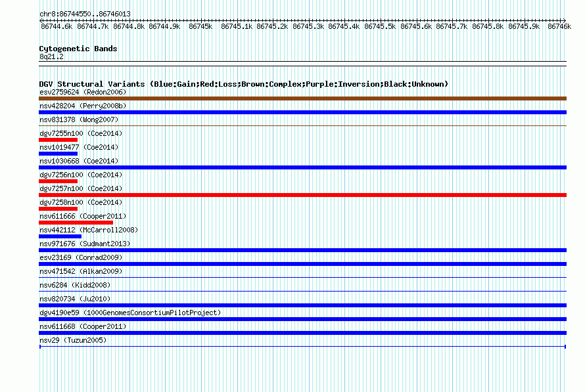This screenshot has height=392, width=585.
Task: Open nsv820734 (Ju2010) variant label
Action: (75, 299)
